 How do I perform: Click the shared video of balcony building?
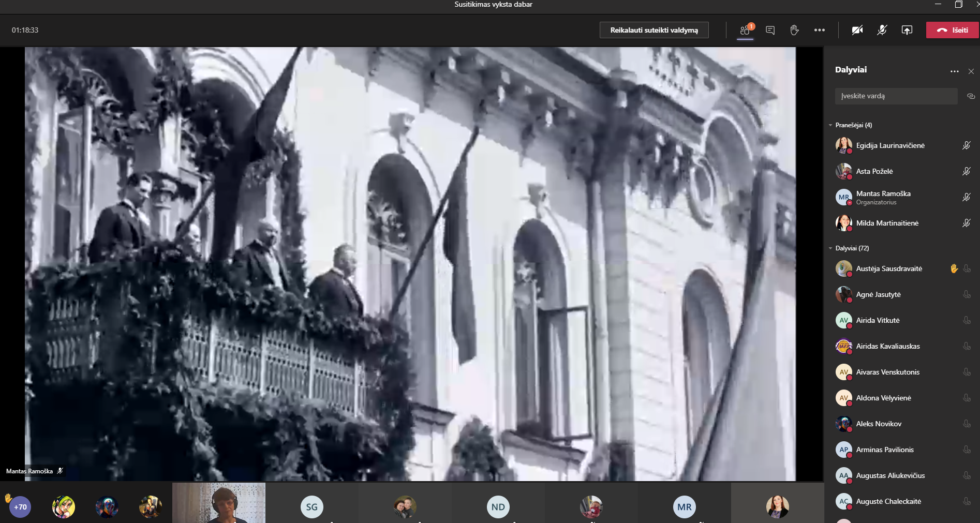tap(410, 264)
